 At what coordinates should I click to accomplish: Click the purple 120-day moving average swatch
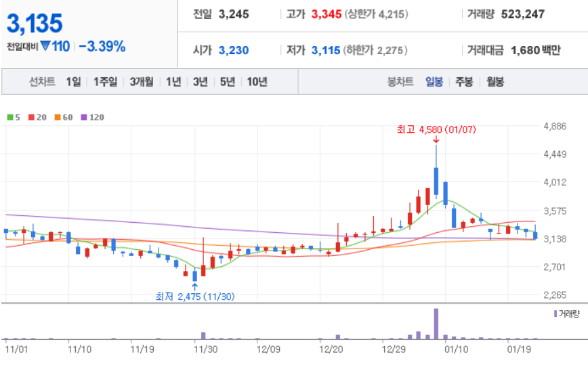pyautogui.click(x=84, y=117)
